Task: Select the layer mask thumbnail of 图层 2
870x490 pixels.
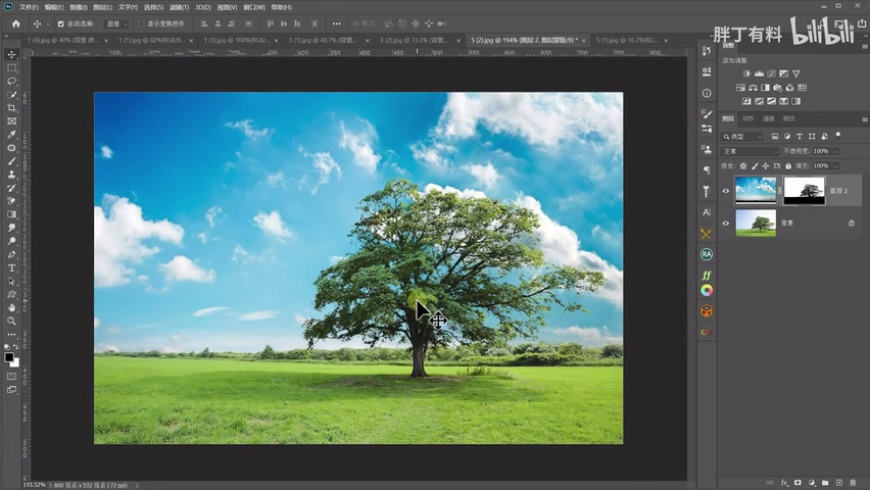Action: [803, 190]
